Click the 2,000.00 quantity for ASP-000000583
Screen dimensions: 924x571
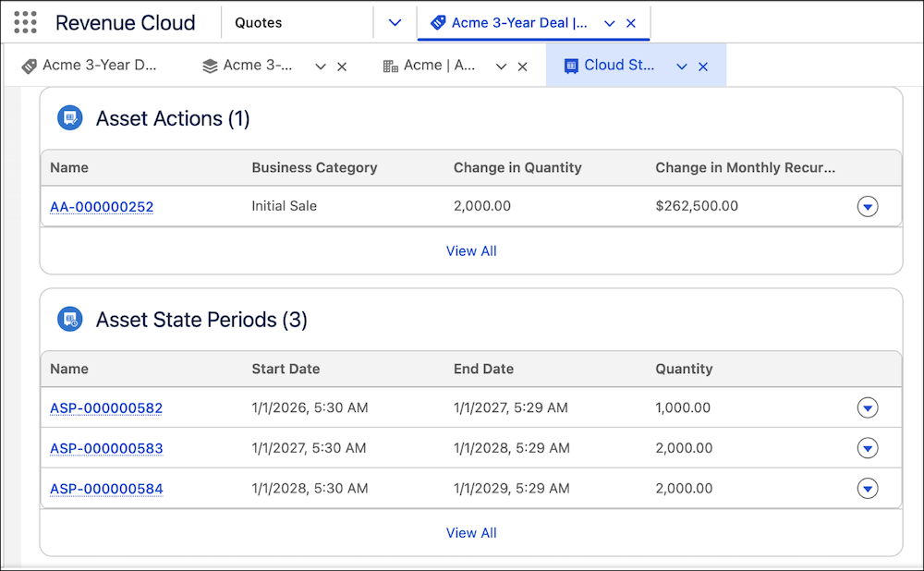(x=684, y=448)
